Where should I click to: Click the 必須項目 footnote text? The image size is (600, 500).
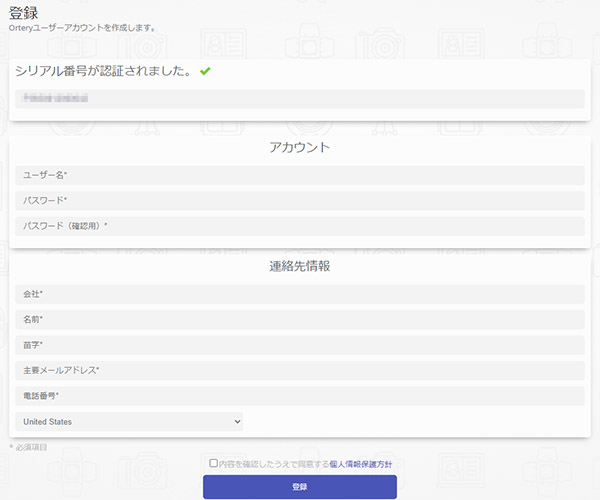tap(29, 447)
